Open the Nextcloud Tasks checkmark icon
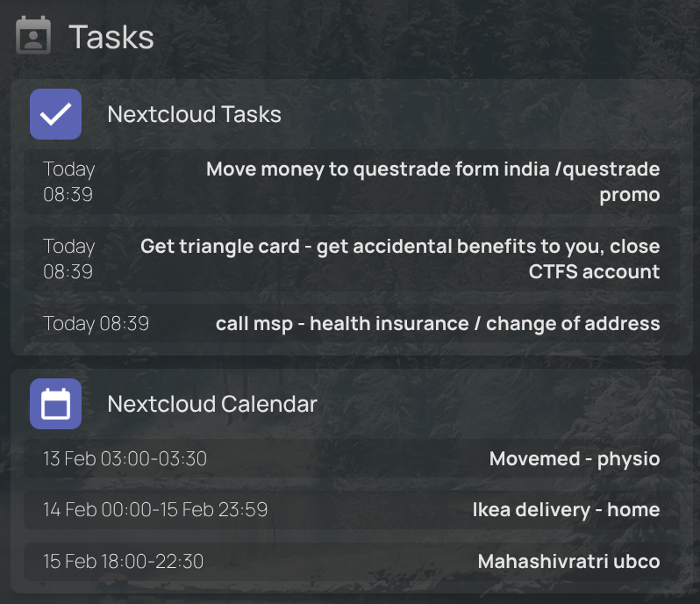 pos(55,114)
